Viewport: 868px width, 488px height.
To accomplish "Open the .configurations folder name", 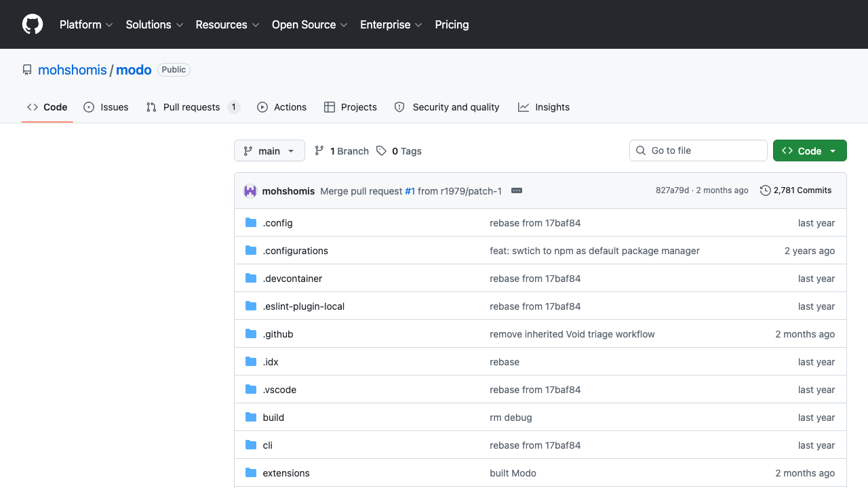I will click(296, 251).
